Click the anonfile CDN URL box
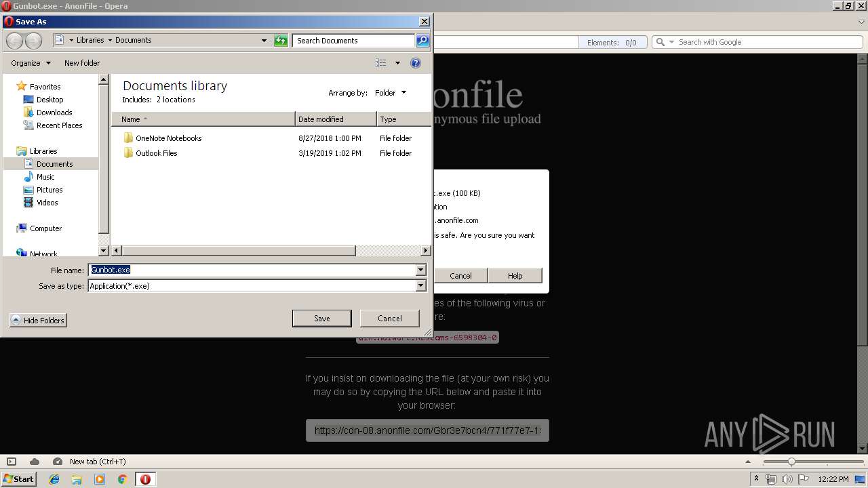Image resolution: width=868 pixels, height=488 pixels. click(x=427, y=430)
